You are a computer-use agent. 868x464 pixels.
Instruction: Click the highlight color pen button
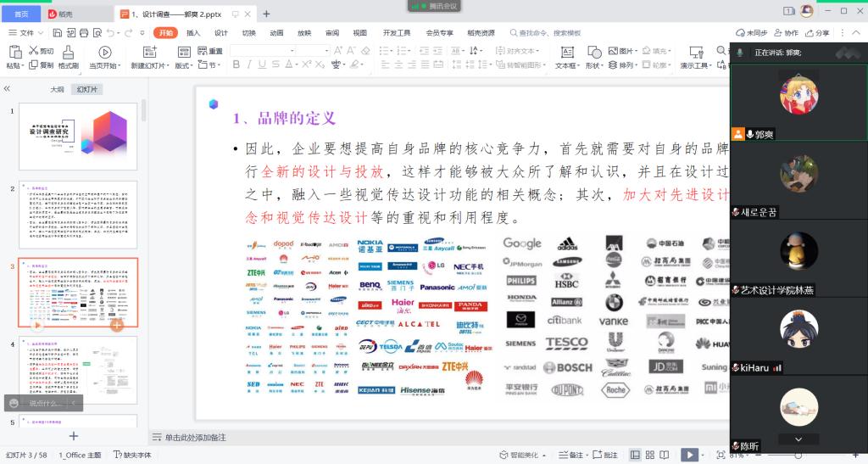(x=355, y=64)
